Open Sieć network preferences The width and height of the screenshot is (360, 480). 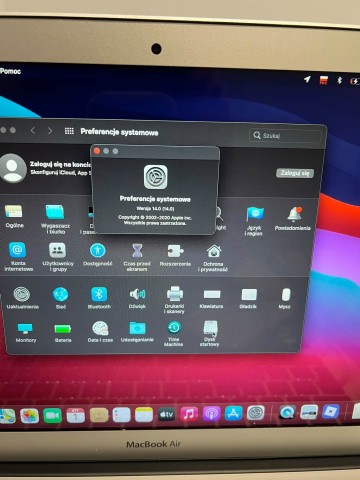click(60, 297)
